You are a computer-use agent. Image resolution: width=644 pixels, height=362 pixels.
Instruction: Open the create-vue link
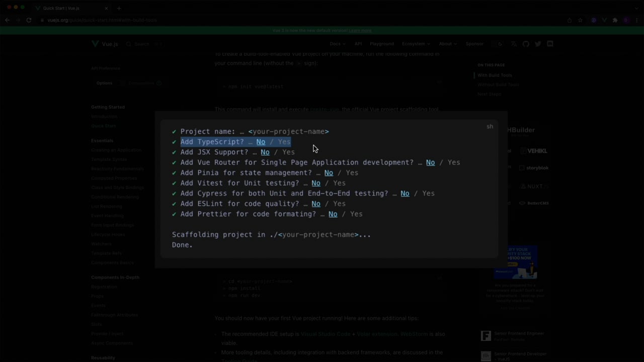click(325, 109)
